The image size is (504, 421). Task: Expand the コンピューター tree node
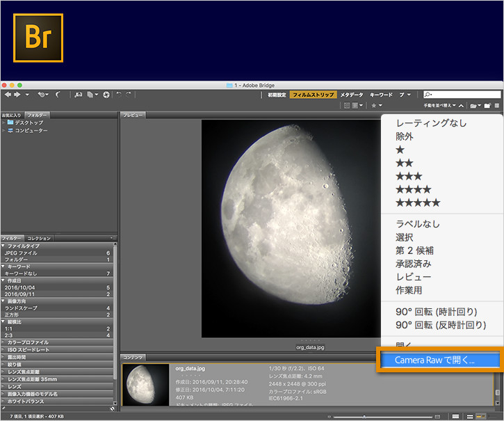click(x=4, y=130)
